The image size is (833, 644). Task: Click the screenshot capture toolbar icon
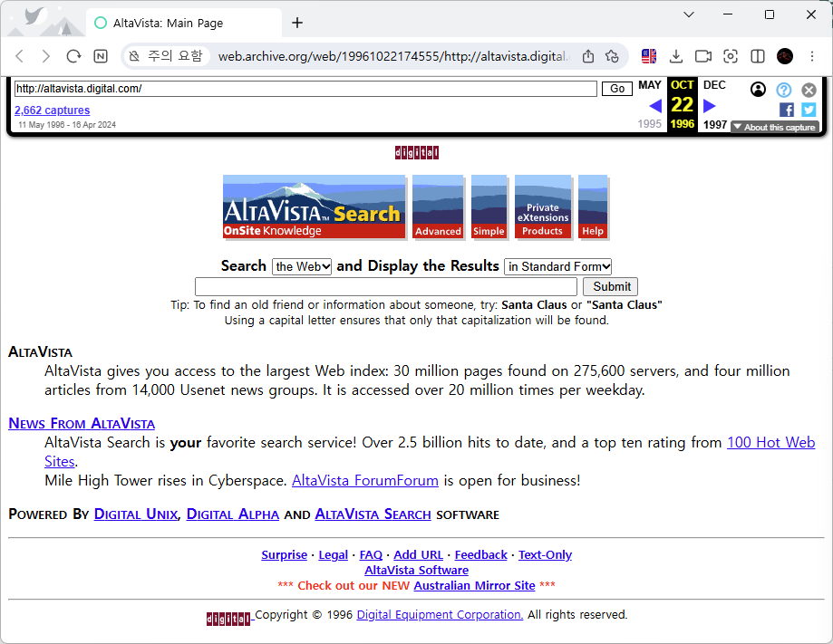731,56
